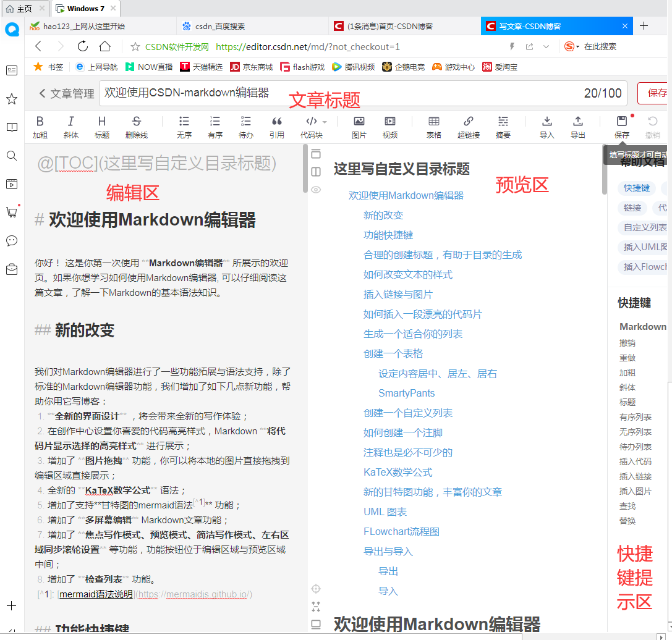The image size is (672, 640).
Task: Open a new browser tab
Action: tap(644, 26)
